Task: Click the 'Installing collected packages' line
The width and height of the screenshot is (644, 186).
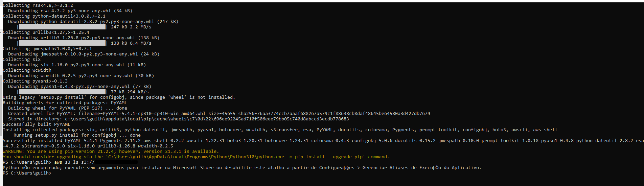Action: (280, 130)
